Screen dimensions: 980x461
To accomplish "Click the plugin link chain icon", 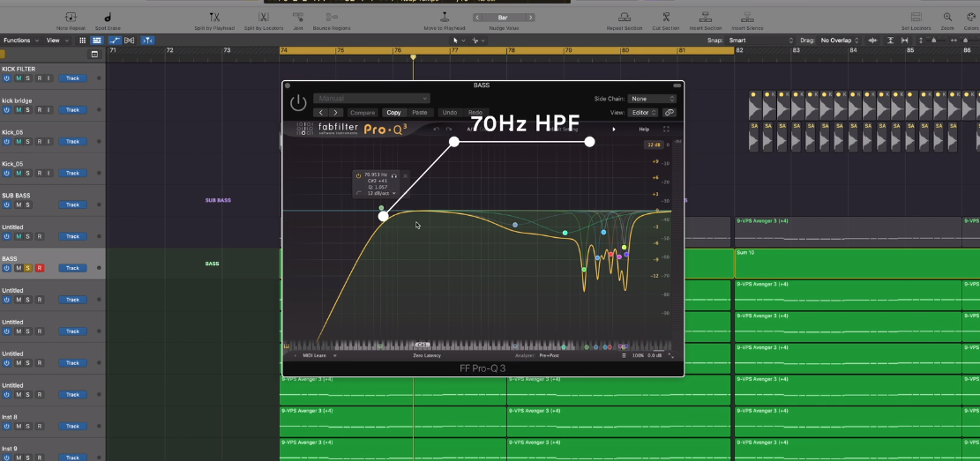I will 670,113.
